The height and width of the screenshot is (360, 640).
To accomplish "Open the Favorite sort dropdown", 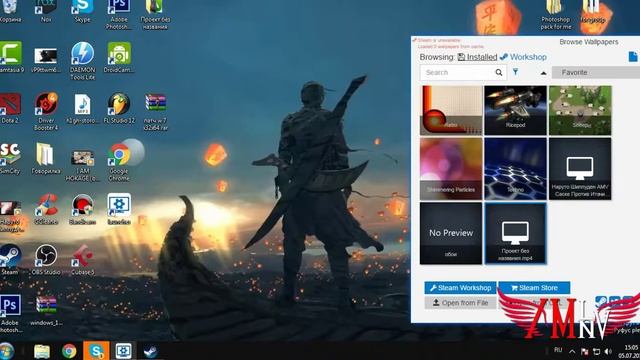I will 596,73.
